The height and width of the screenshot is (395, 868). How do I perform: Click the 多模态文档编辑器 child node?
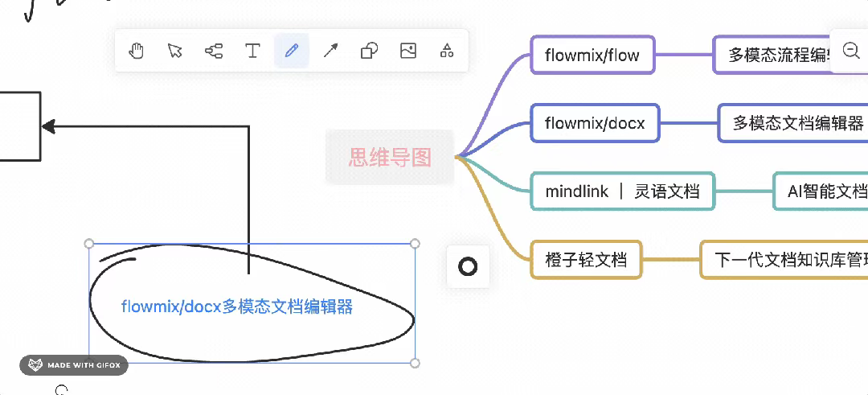(x=792, y=122)
